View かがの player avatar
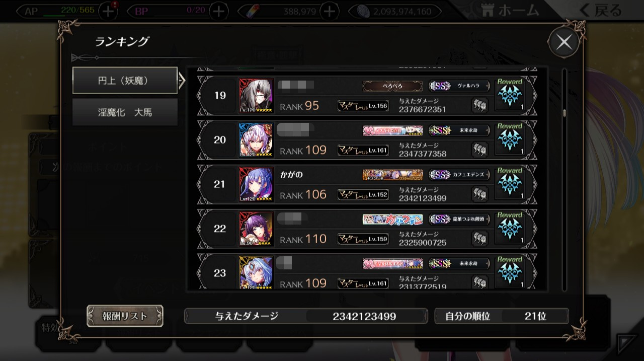Image resolution: width=644 pixels, height=361 pixels. [x=256, y=184]
